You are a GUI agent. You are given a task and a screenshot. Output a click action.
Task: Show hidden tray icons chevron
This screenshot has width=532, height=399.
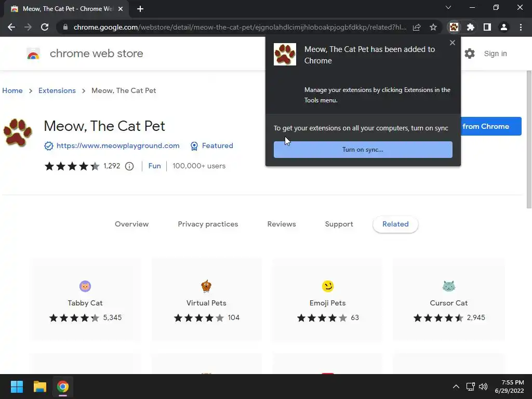pyautogui.click(x=456, y=387)
